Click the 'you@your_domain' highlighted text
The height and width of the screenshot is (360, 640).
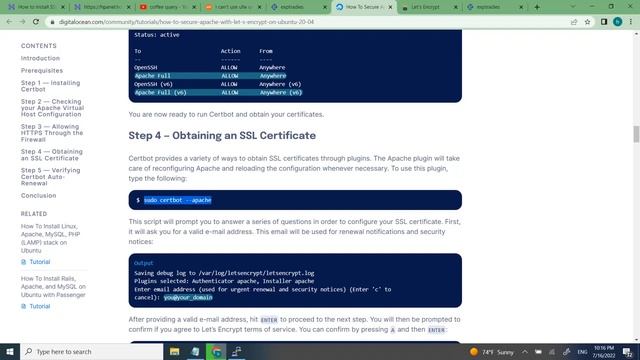[188, 298]
